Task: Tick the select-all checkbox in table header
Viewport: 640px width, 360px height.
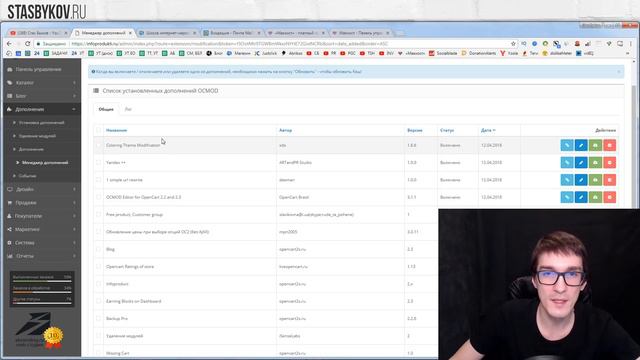Action: point(98,130)
